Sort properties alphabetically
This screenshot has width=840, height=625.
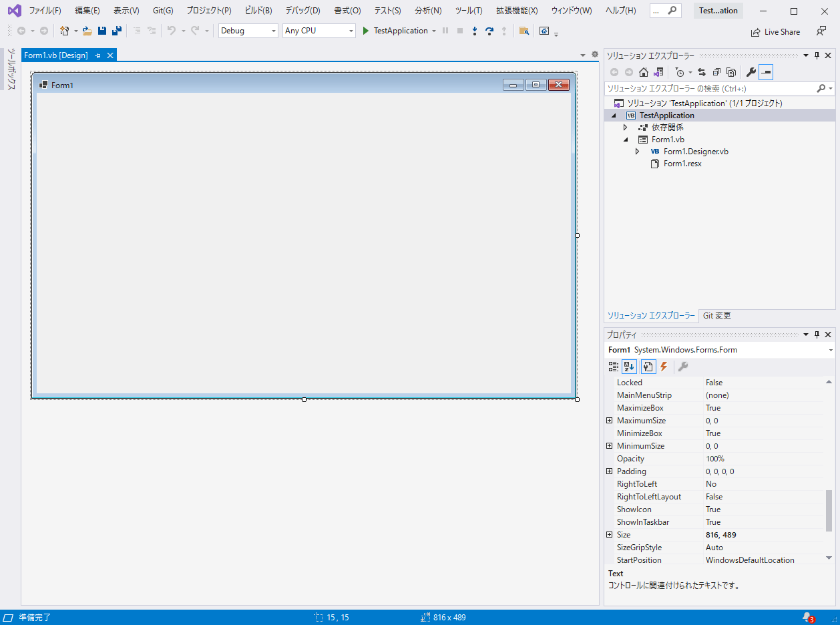pyautogui.click(x=628, y=366)
